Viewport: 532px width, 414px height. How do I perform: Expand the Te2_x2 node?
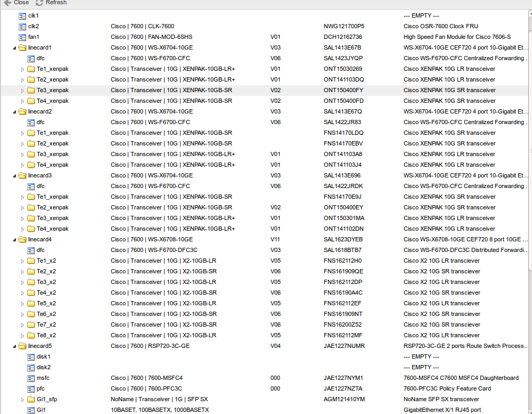[23, 272]
